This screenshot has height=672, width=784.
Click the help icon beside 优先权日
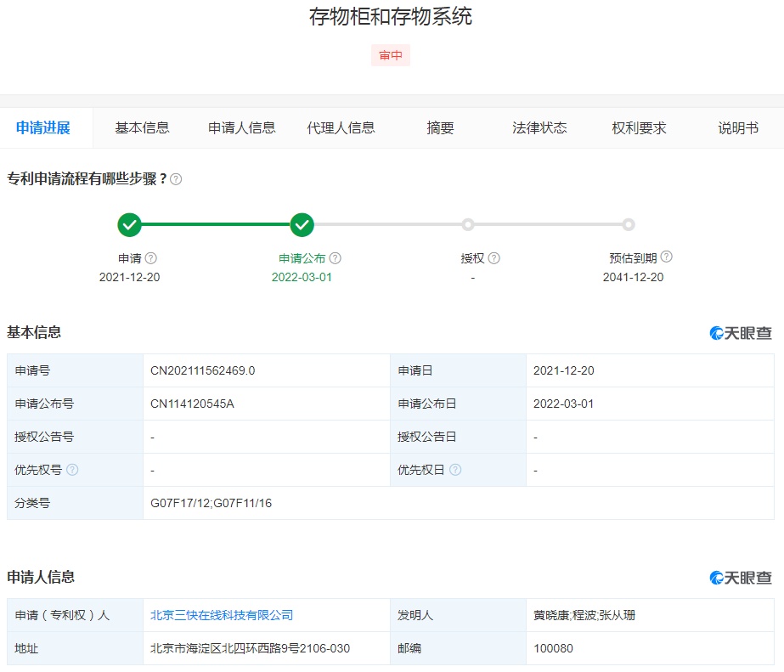(x=455, y=470)
